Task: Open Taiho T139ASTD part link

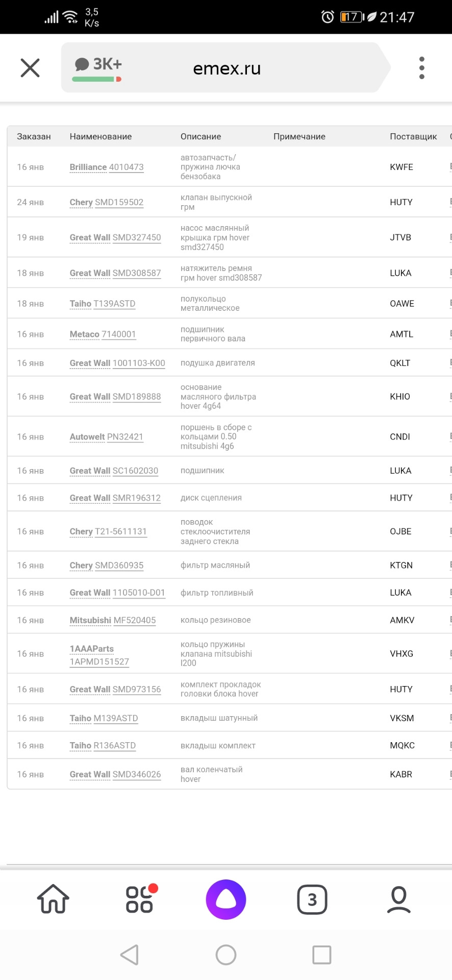Action: click(103, 304)
